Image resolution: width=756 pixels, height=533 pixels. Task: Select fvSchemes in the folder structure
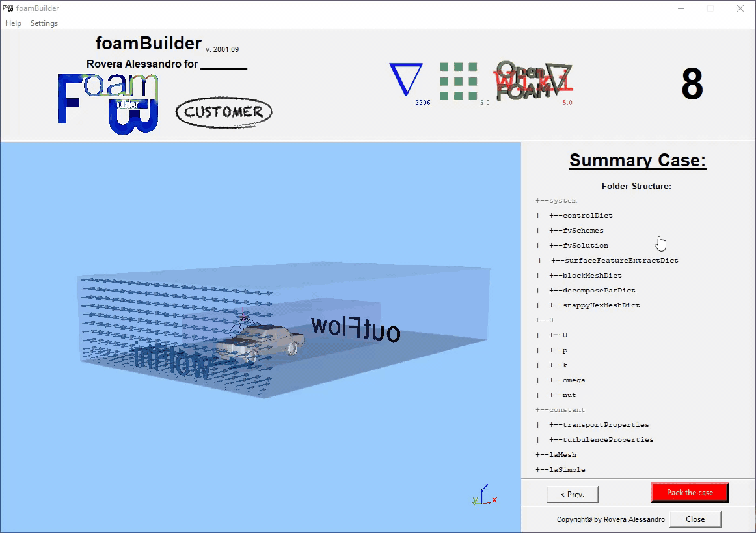pos(576,231)
